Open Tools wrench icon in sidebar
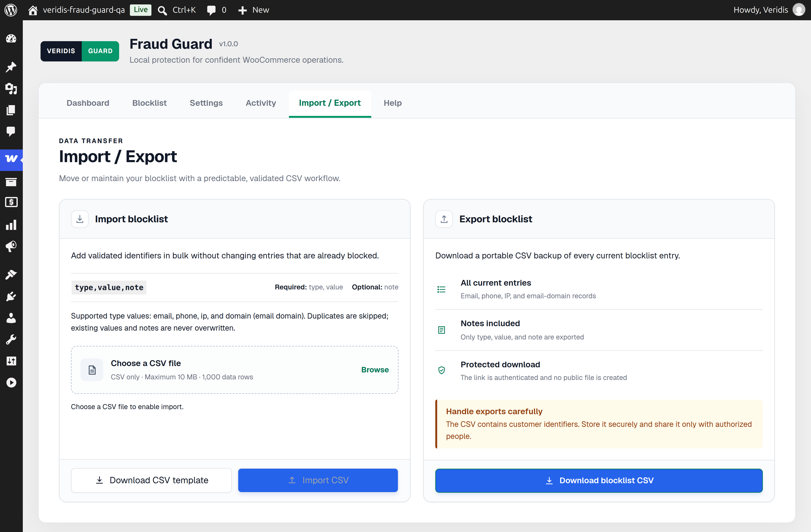The width and height of the screenshot is (811, 532). (11, 339)
